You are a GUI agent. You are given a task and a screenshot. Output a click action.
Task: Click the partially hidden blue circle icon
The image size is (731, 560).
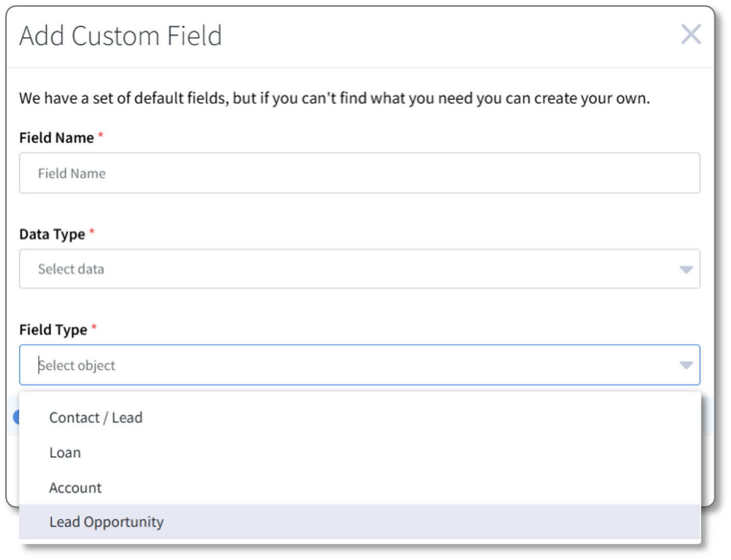16,417
